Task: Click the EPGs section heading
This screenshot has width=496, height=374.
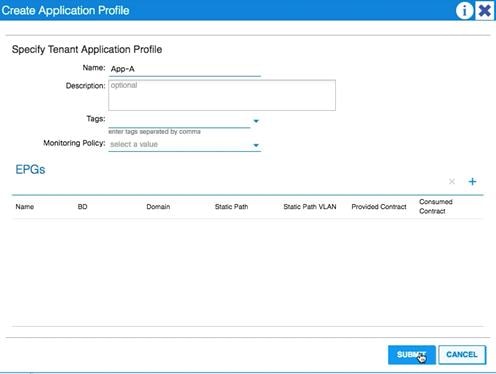Action: point(30,170)
